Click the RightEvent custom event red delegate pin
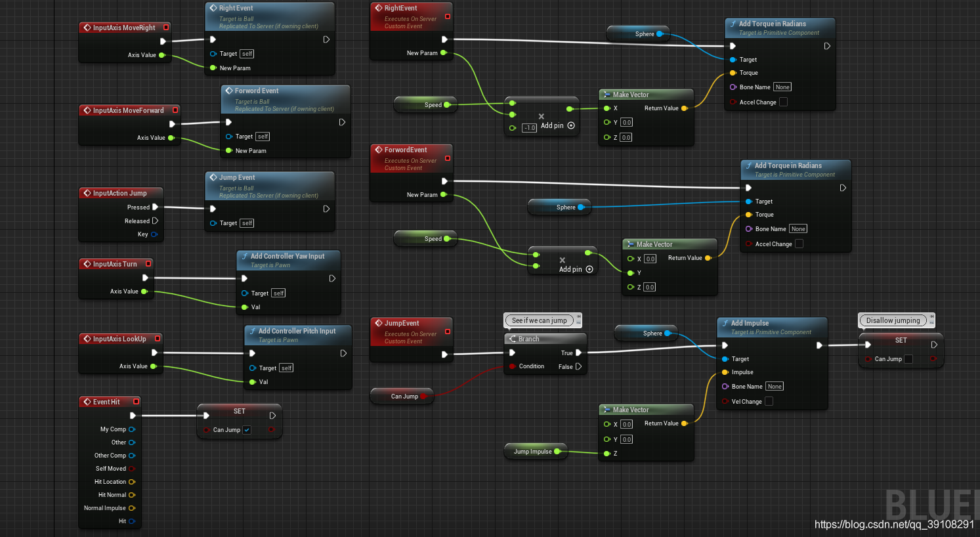This screenshot has height=537, width=980. (x=448, y=16)
